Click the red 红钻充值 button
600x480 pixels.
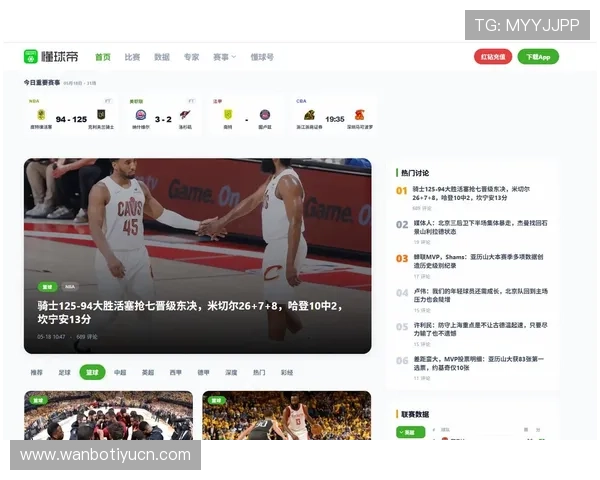pos(493,57)
